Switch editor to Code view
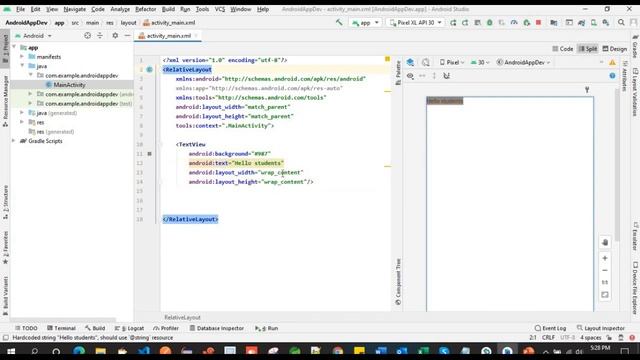The image size is (640, 360). pos(562,49)
